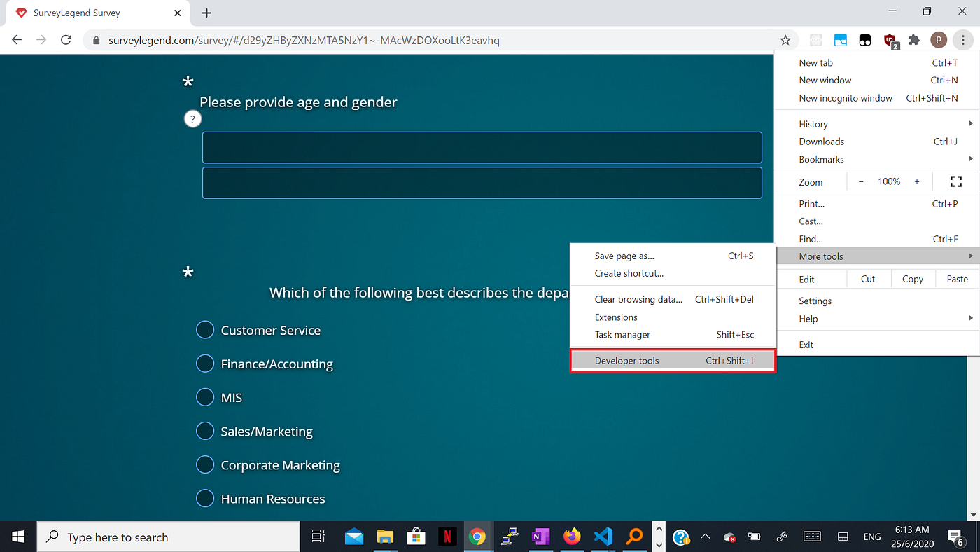Image resolution: width=980 pixels, height=552 pixels.
Task: Click the first age input field
Action: tap(482, 147)
